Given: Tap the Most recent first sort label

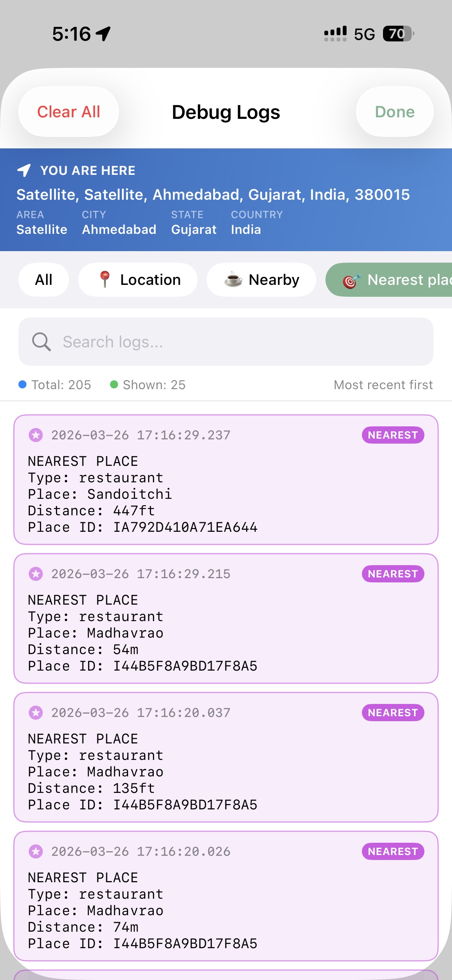Looking at the screenshot, I should (383, 385).
